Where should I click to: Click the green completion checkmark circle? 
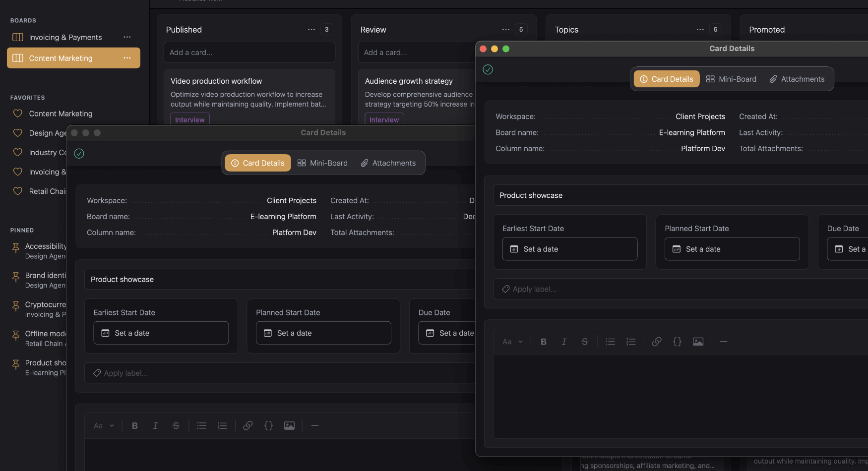[x=488, y=69]
